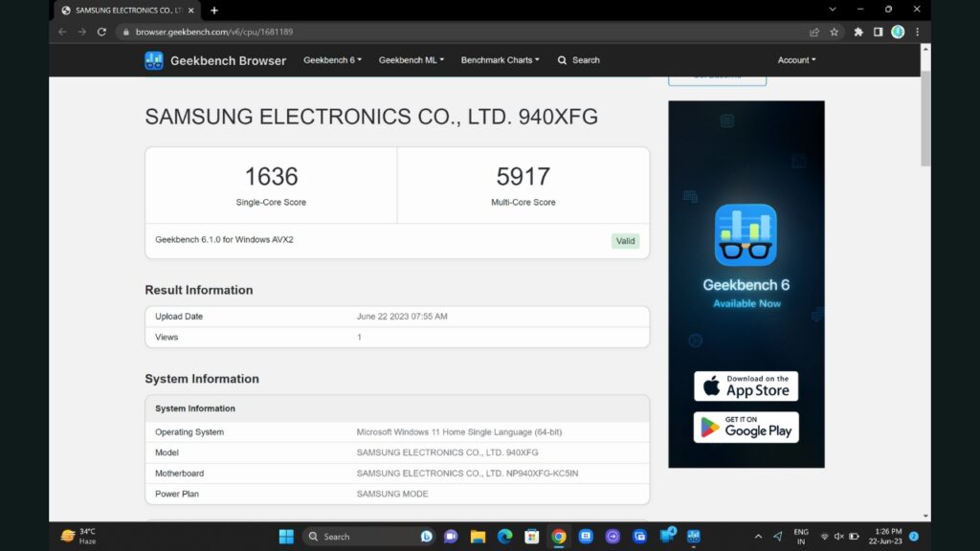Reload the current page
The image size is (980, 551).
point(101,32)
